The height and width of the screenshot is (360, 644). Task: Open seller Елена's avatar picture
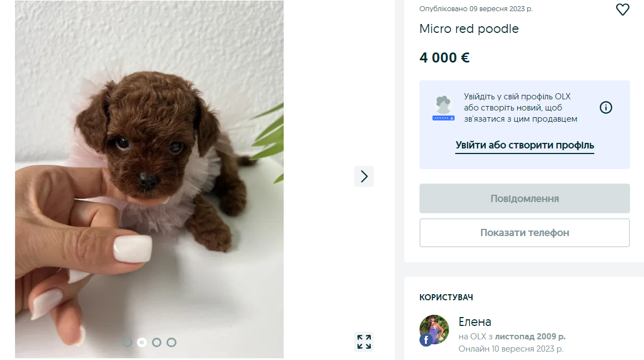(x=436, y=328)
